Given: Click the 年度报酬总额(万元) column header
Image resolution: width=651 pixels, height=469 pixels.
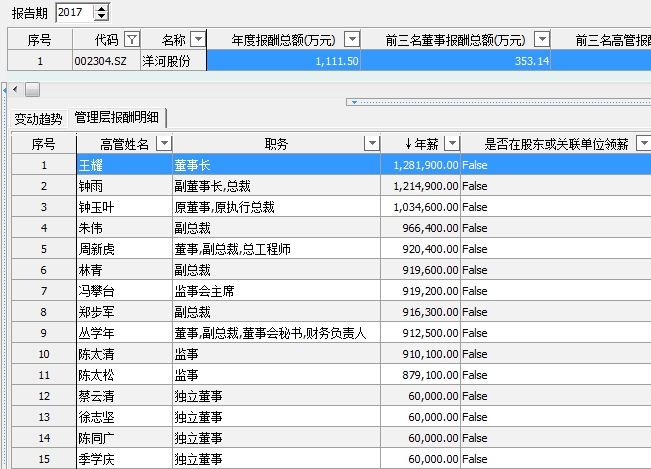Looking at the screenshot, I should tap(284, 40).
